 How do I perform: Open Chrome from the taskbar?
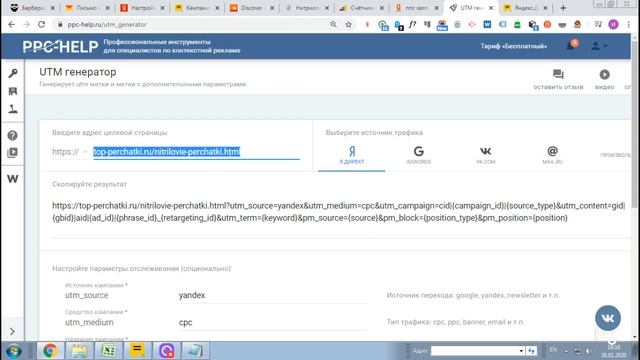tap(50, 351)
